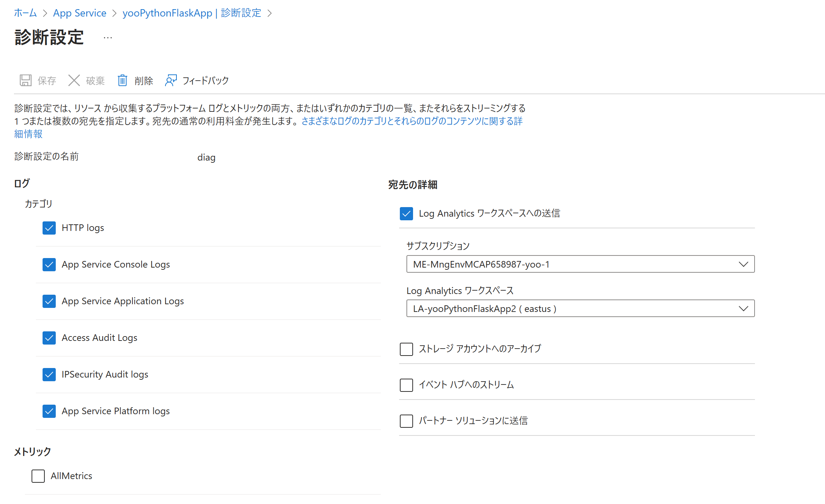Enable the AllMetrics checkbox
Screen dimensions: 825x504
click(x=38, y=476)
